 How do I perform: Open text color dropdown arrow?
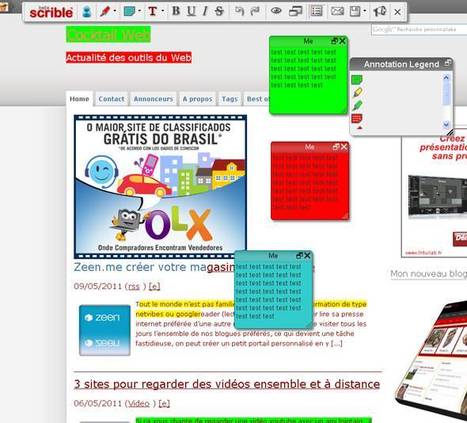[163, 11]
